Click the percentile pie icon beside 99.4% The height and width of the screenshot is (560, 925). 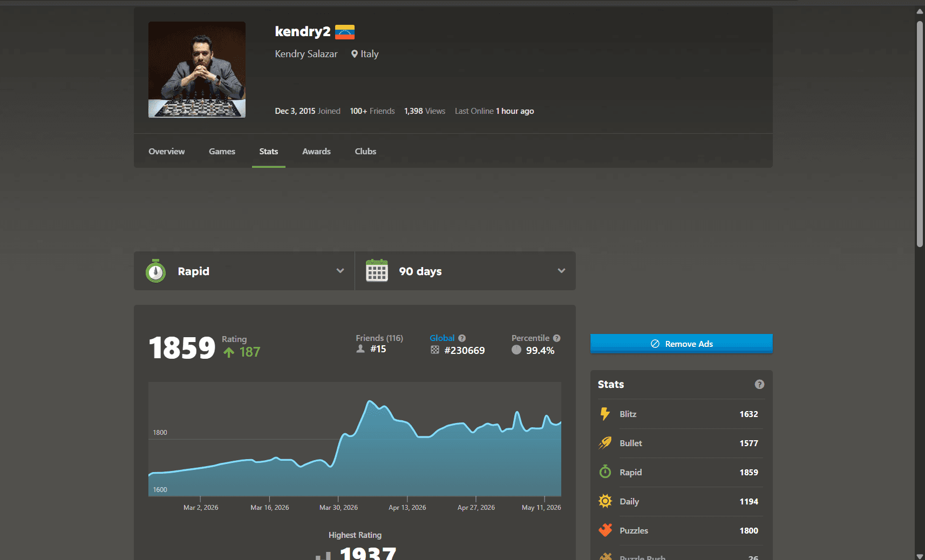pos(516,350)
